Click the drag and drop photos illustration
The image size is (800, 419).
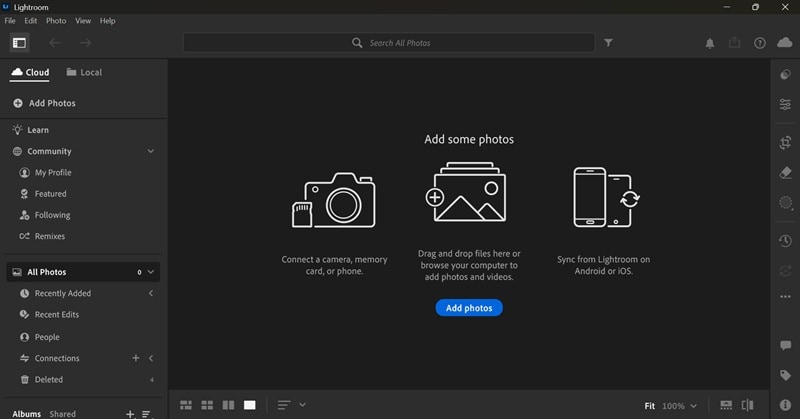point(466,192)
